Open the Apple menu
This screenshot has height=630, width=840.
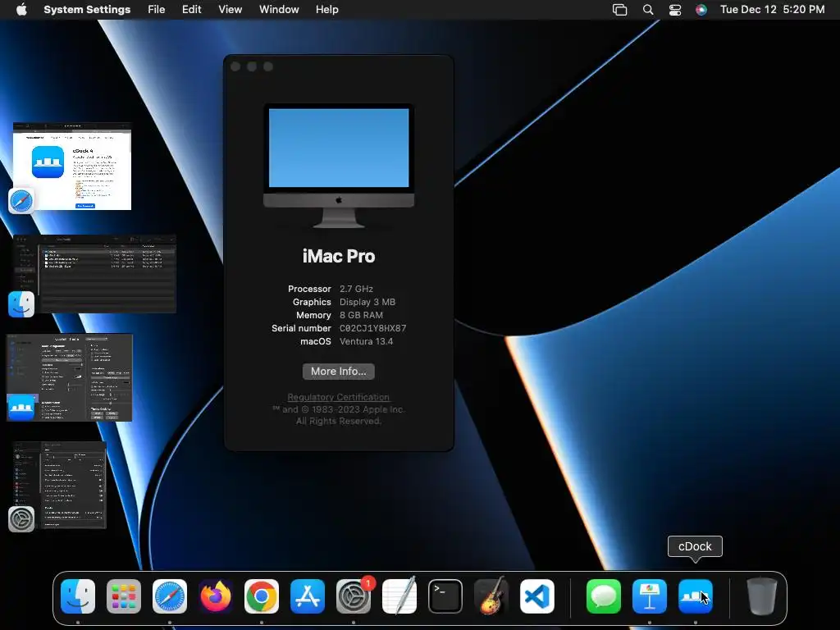[21, 10]
